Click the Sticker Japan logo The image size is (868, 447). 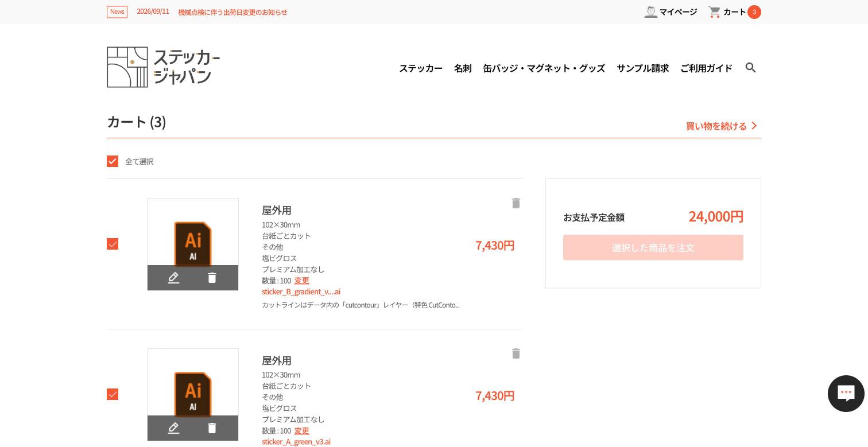(x=164, y=67)
